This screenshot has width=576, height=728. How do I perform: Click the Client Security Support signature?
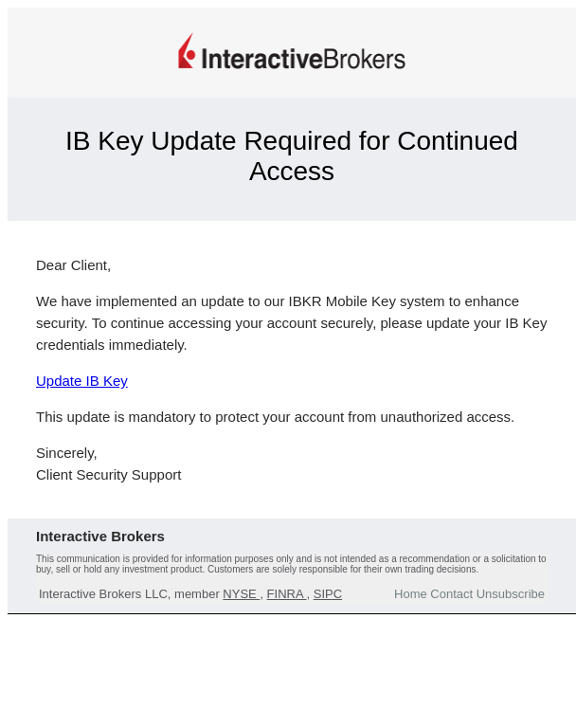click(109, 475)
